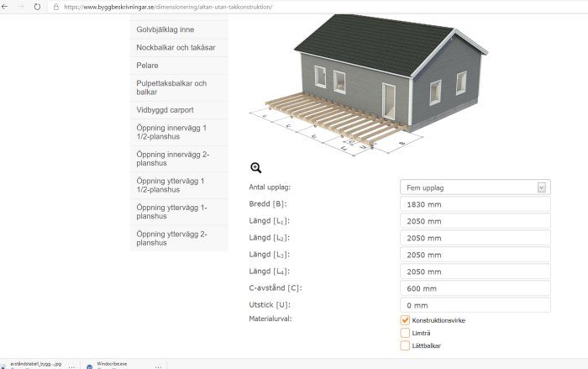Click the Längd L1 input field
The image size is (588, 369).
point(475,221)
